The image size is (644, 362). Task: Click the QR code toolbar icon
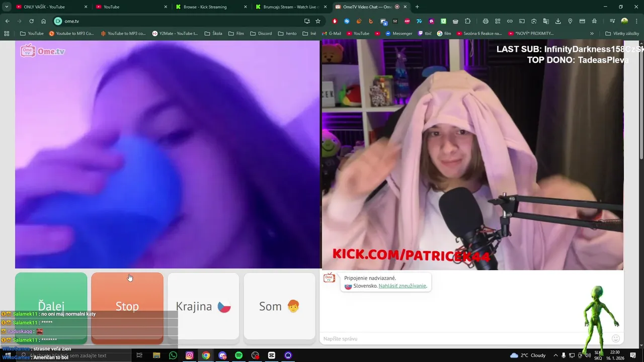coord(498,21)
